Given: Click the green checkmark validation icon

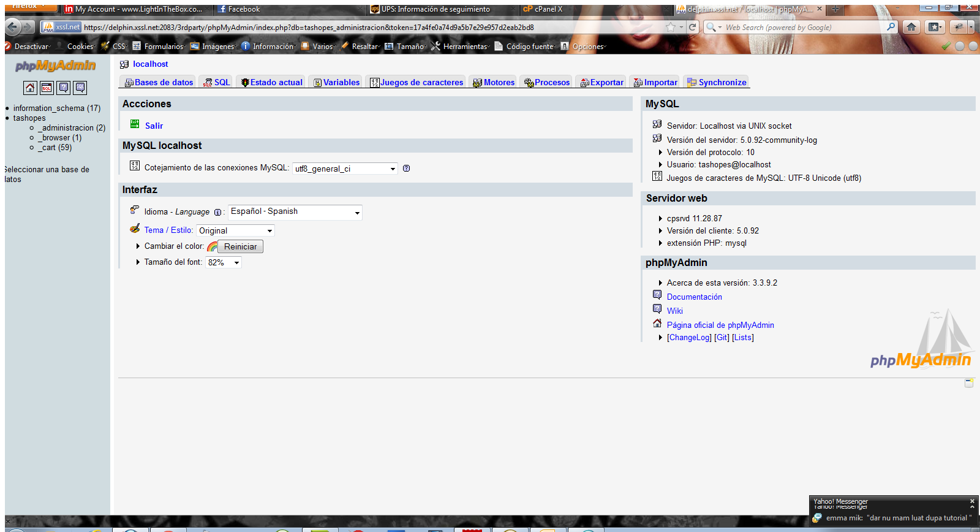Looking at the screenshot, I should pyautogui.click(x=946, y=46).
